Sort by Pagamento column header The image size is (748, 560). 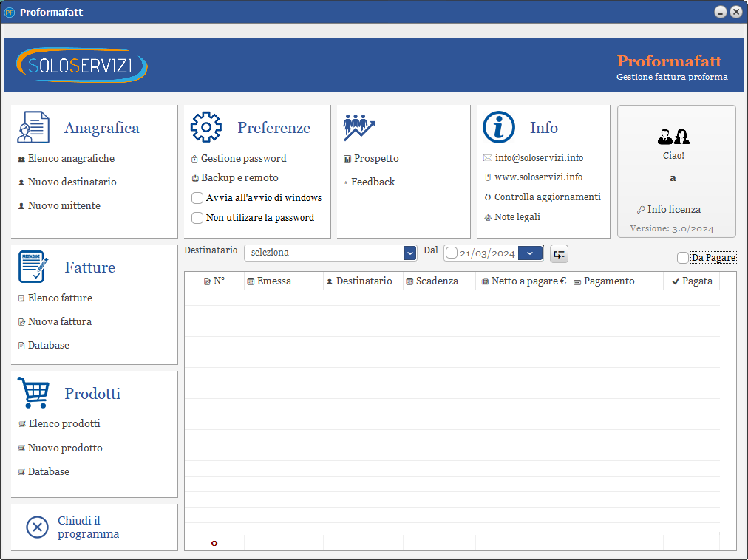tap(617, 281)
